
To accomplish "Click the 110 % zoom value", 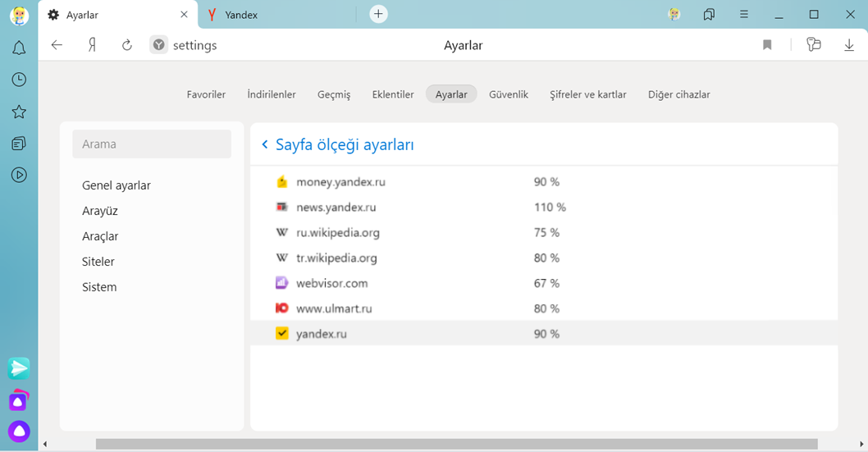I will [x=550, y=208].
